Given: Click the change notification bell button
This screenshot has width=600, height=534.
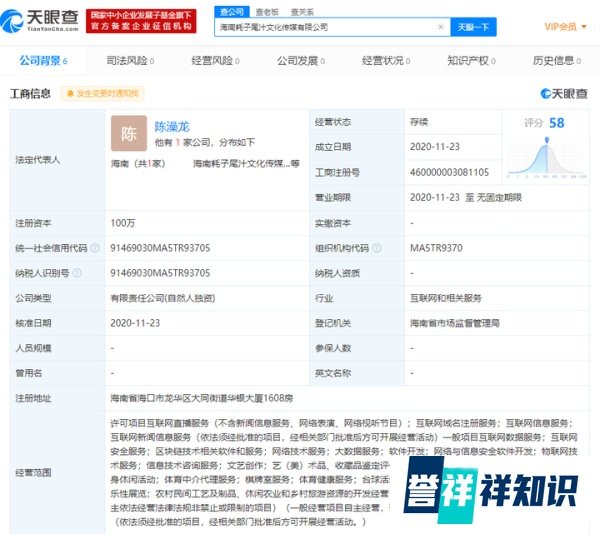Looking at the screenshot, I should 103,93.
